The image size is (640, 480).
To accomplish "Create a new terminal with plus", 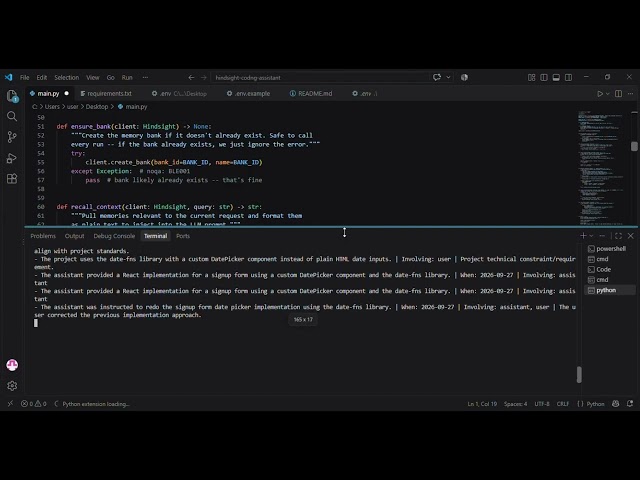I will click(583, 236).
